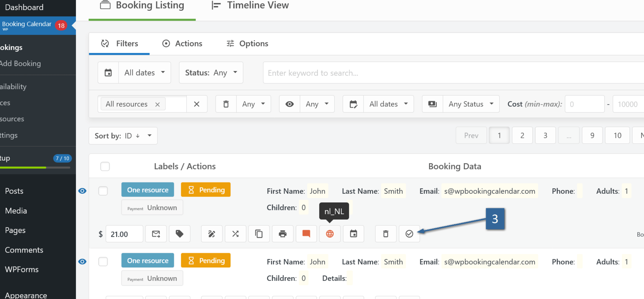Click the shuffle change resource icon
The height and width of the screenshot is (299, 644).
235,234
